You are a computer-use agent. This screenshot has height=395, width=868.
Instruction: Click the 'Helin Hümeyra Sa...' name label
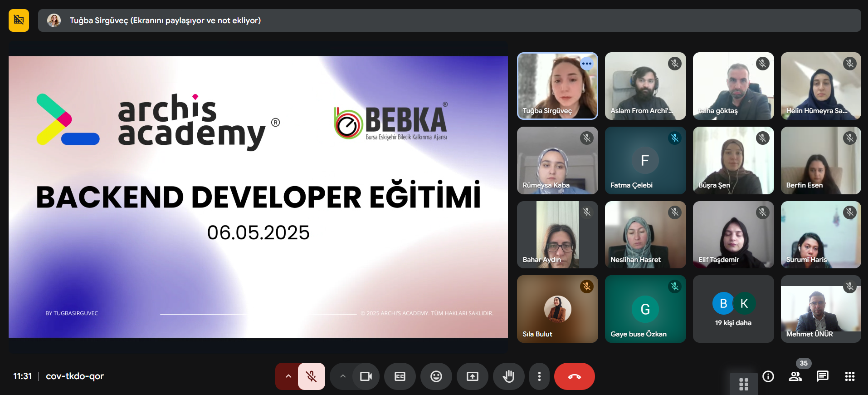(x=817, y=111)
